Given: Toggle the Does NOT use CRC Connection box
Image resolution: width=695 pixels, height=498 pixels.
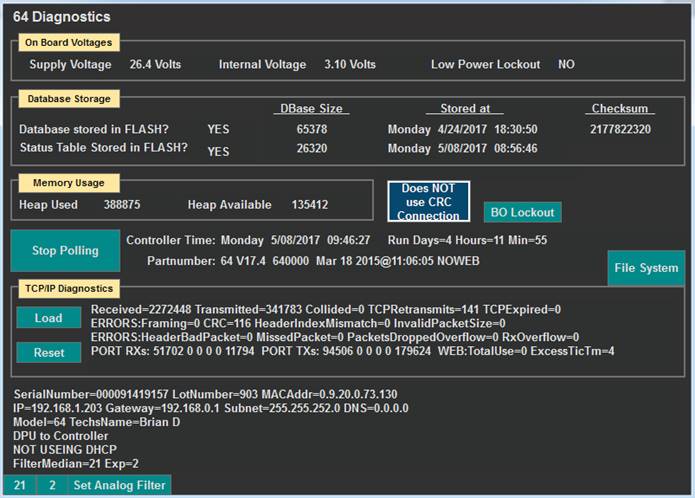Looking at the screenshot, I should 428,201.
